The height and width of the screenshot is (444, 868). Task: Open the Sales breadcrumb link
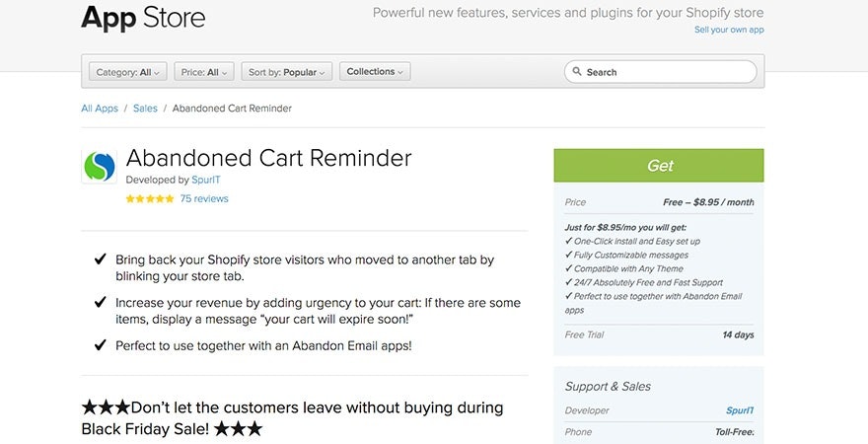[145, 109]
